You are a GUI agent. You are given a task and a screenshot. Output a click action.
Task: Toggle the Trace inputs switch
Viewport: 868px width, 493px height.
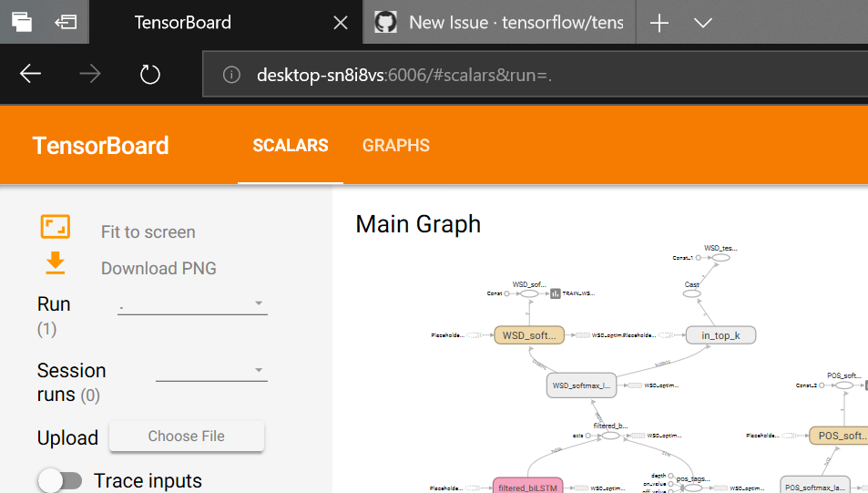point(60,480)
